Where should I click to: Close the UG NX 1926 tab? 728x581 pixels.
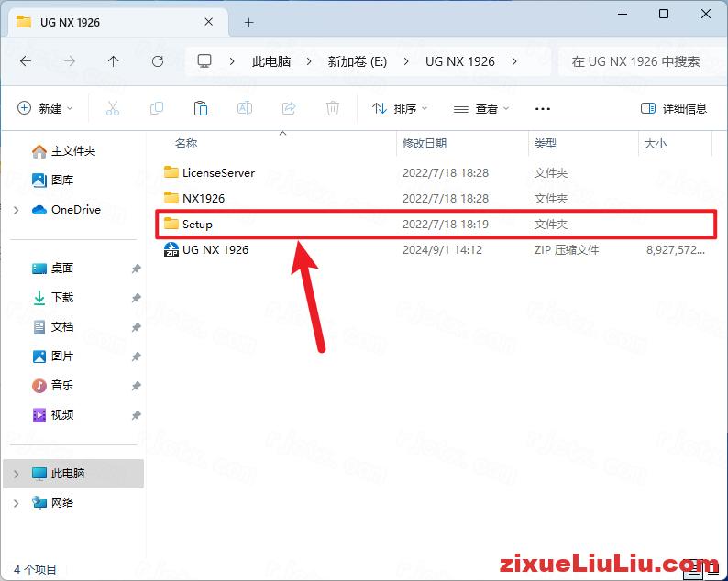208,22
